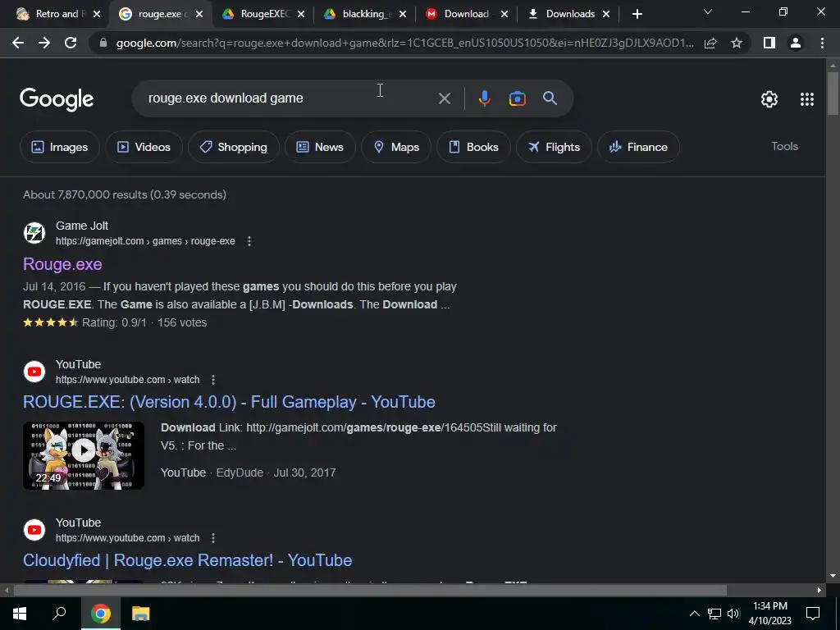Click the Game Jolt site favicon
This screenshot has width=840, height=630.
34,233
